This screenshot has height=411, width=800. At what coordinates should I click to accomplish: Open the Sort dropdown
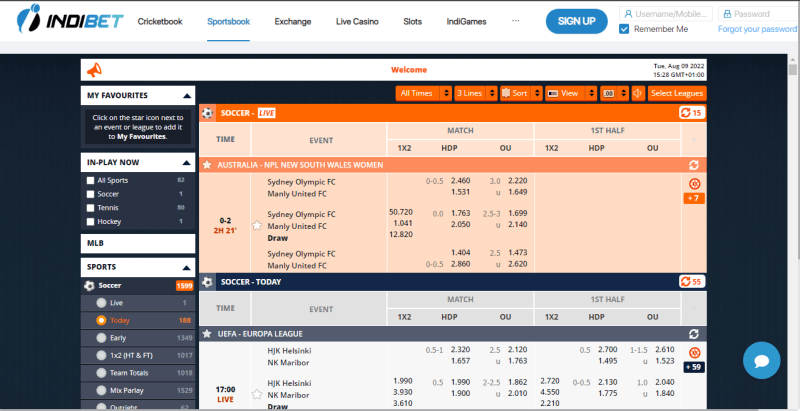(x=521, y=93)
